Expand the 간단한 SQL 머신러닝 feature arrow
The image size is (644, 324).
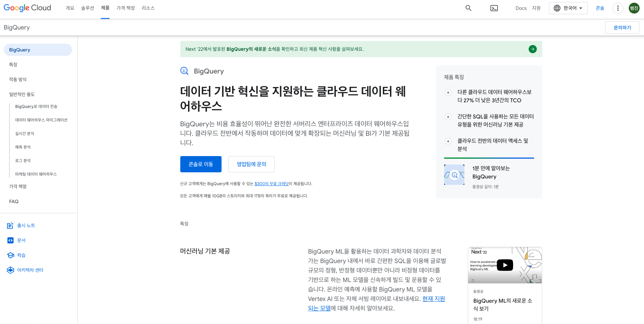pos(448,117)
